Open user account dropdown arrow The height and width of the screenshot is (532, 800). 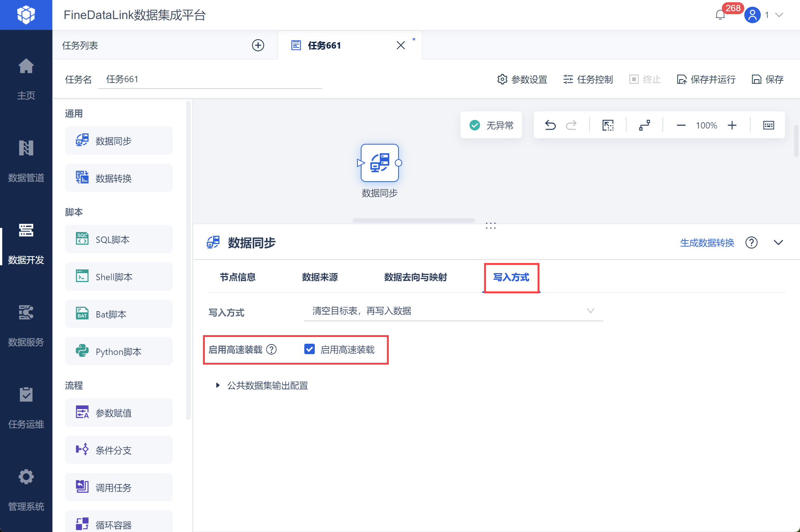coord(779,15)
